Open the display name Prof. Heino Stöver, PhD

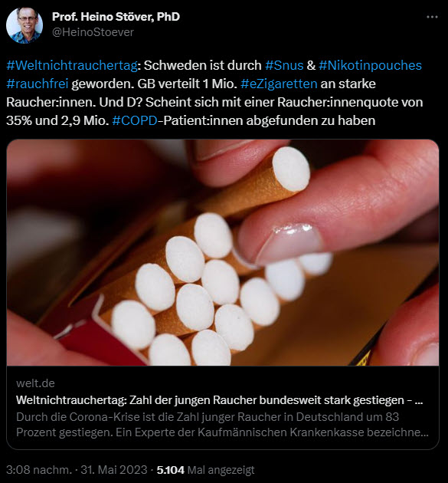coord(116,17)
